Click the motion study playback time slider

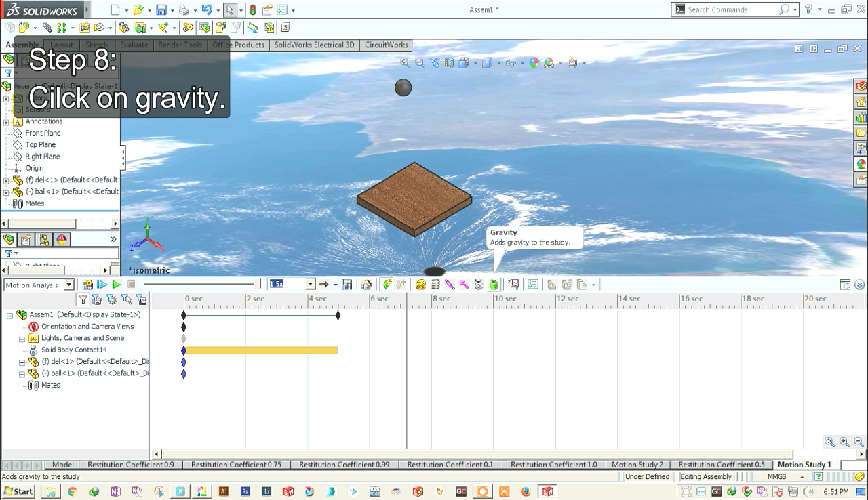tap(202, 285)
